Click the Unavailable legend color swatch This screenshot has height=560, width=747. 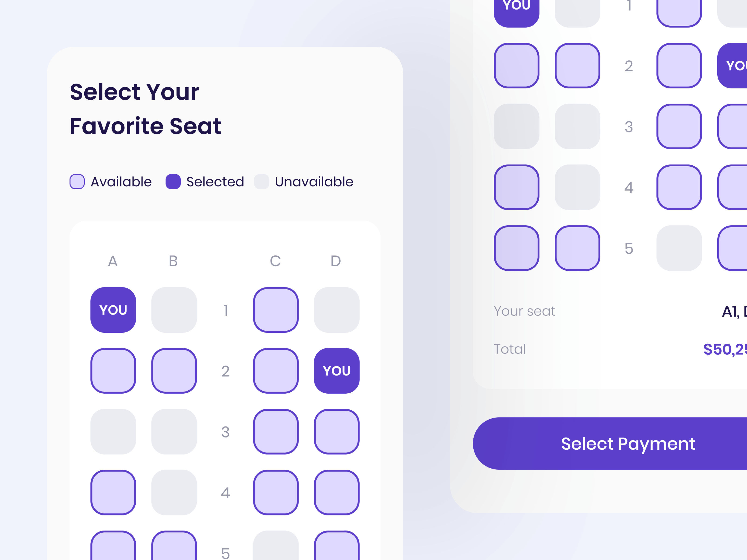click(x=261, y=182)
